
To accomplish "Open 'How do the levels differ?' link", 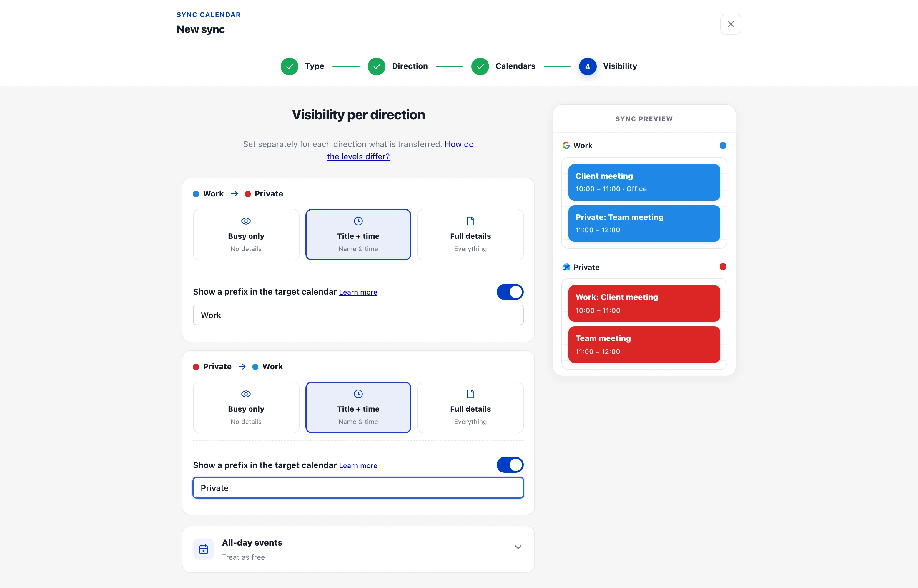I will [459, 144].
